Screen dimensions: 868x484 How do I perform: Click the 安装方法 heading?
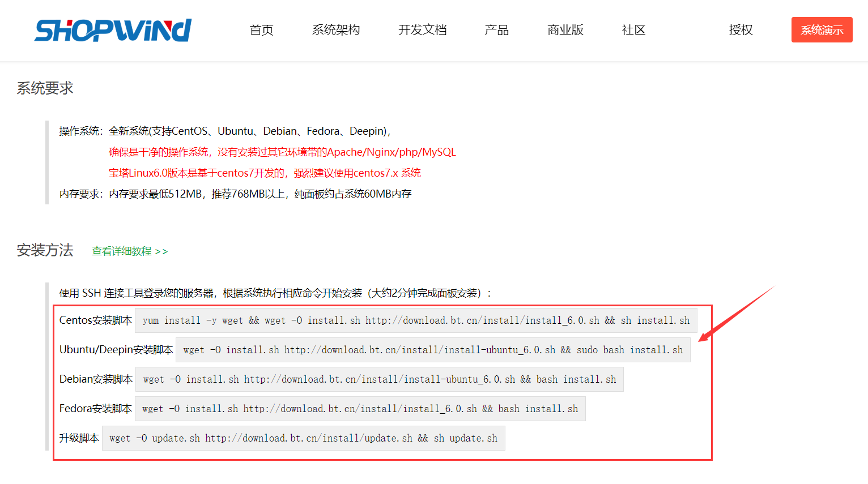[45, 250]
